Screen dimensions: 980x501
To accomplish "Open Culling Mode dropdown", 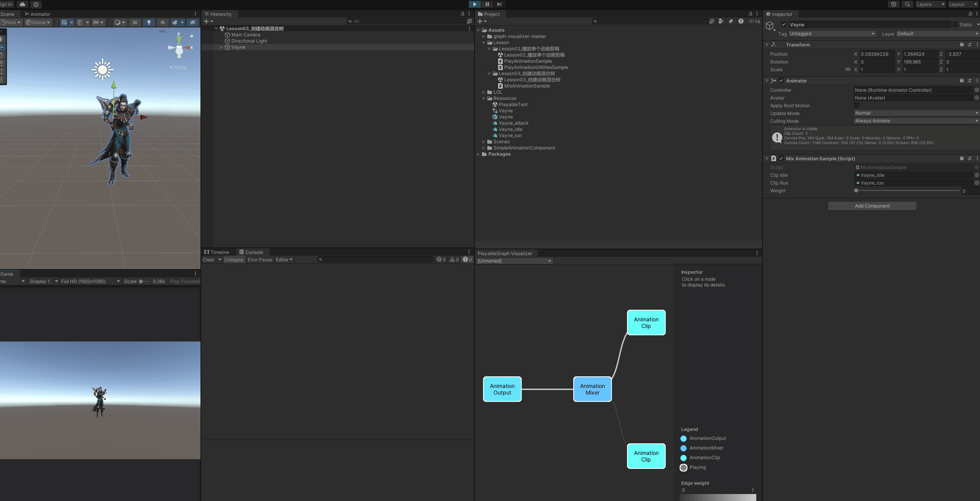I will pyautogui.click(x=916, y=121).
